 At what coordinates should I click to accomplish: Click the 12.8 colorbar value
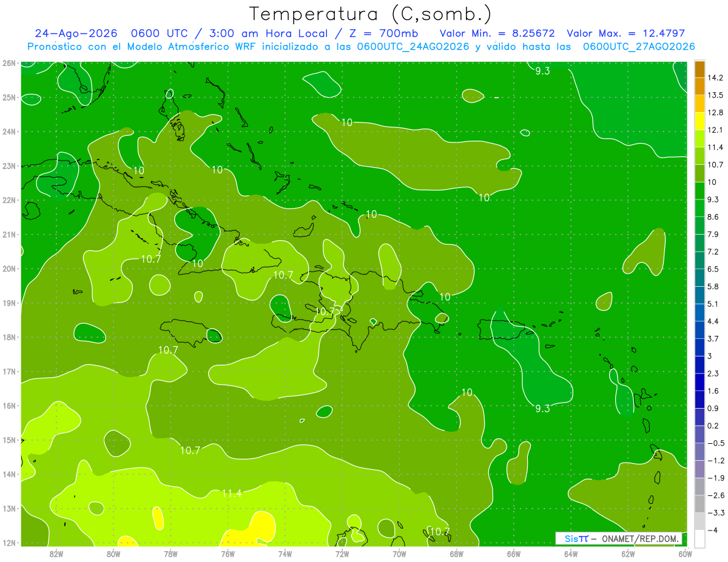coord(715,112)
